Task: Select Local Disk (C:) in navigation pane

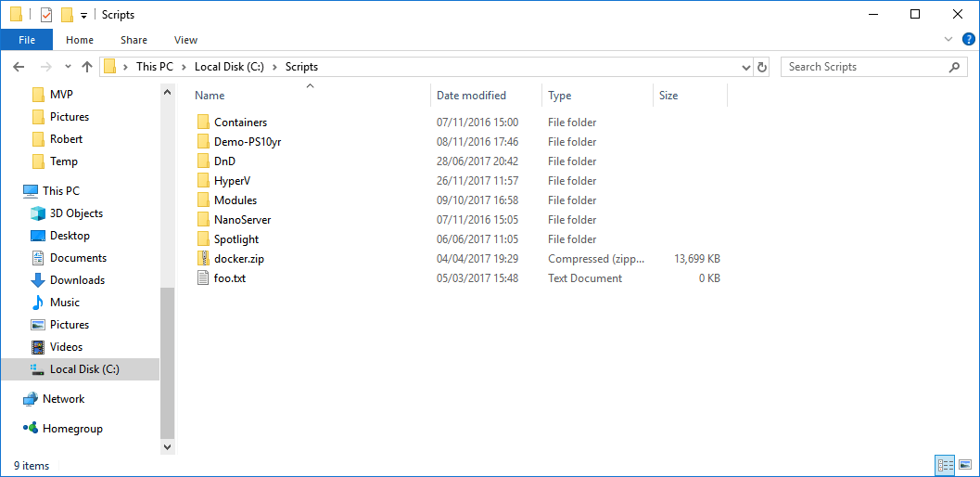Action: click(80, 369)
